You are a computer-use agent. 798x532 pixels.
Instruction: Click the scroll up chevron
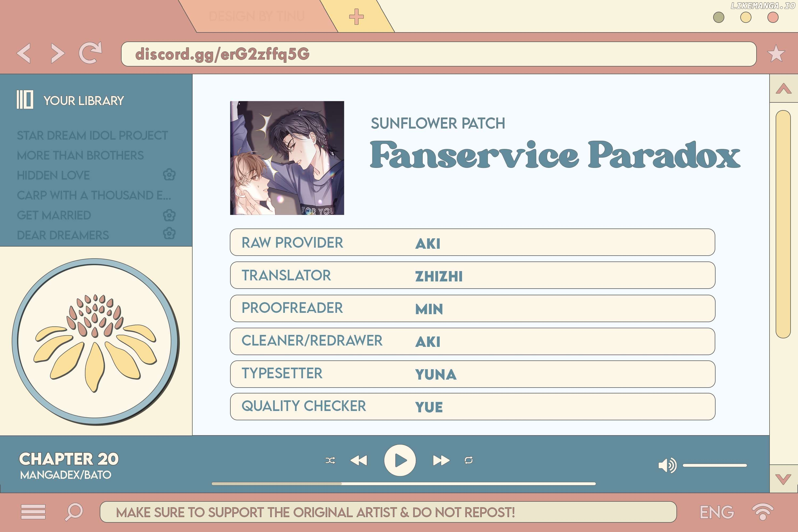click(x=783, y=89)
